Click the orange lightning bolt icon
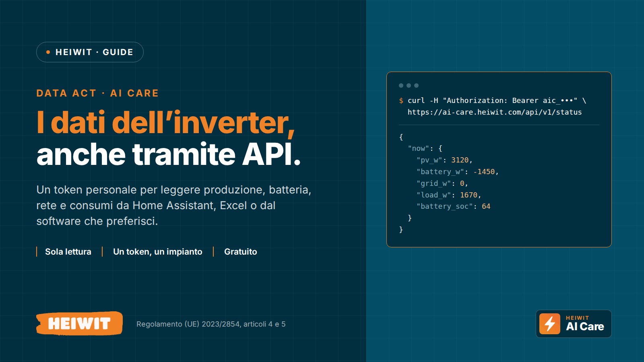 coord(550,324)
